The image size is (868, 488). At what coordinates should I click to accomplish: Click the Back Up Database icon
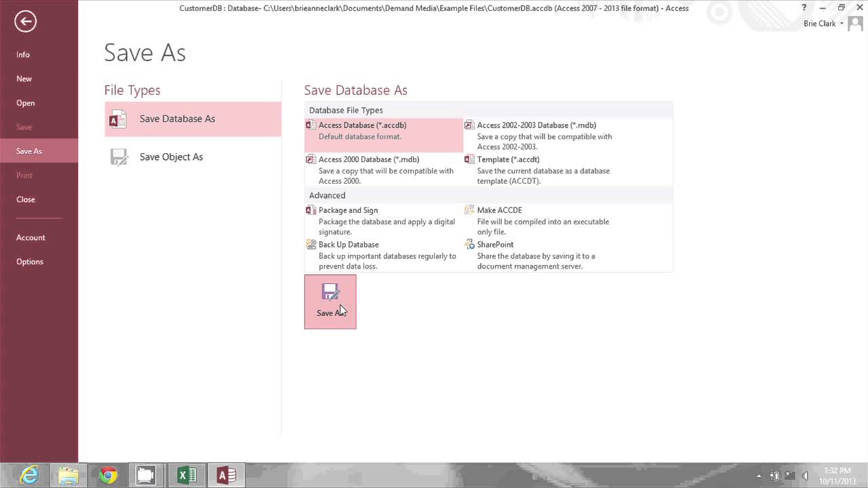311,245
